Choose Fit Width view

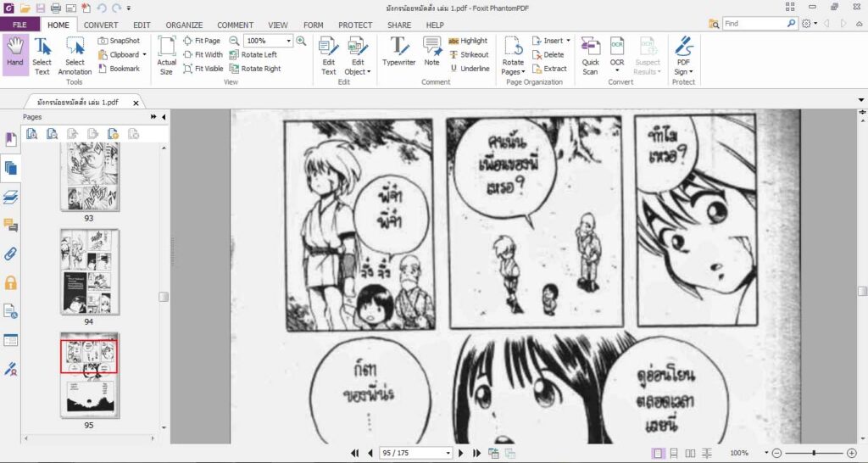pyautogui.click(x=203, y=54)
